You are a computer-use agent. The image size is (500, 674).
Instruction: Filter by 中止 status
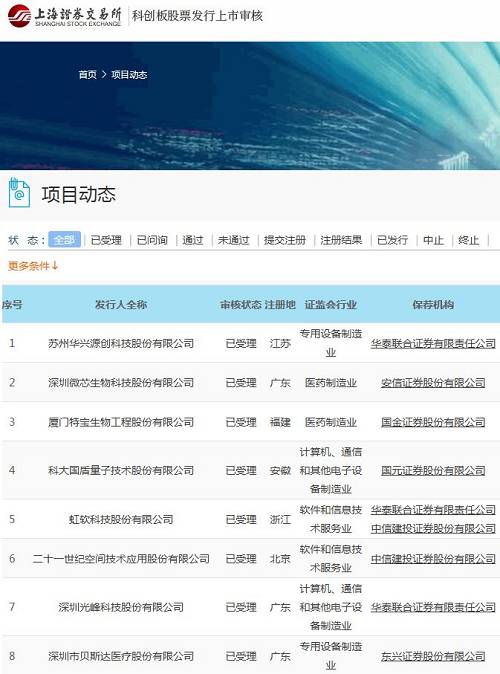[433, 240]
